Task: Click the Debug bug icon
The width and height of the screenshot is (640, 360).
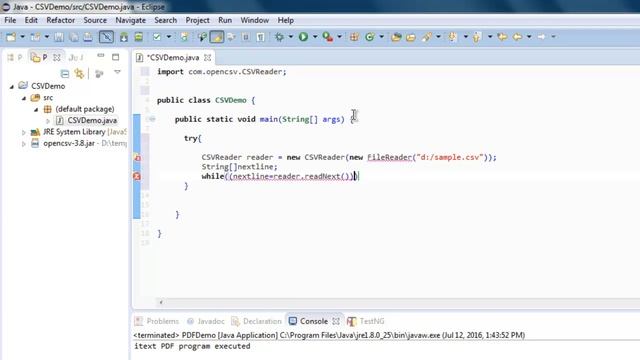Action: pyautogui.click(x=280, y=37)
